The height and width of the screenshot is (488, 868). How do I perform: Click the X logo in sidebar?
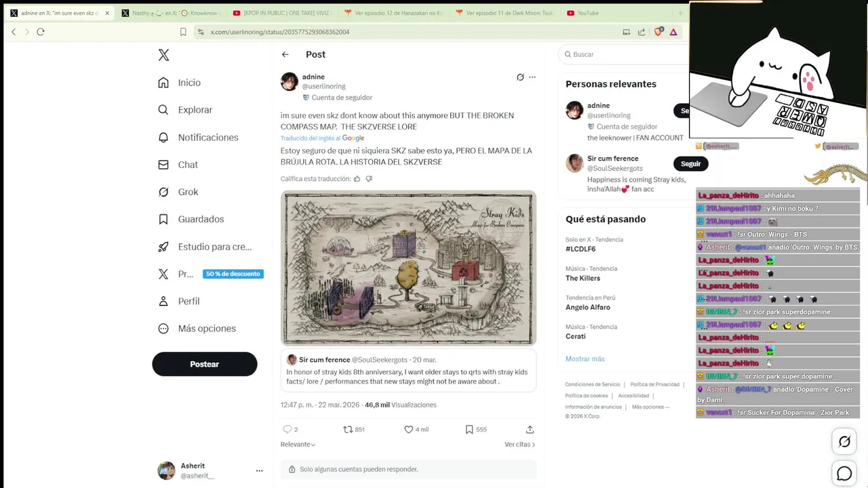pyautogui.click(x=163, y=55)
